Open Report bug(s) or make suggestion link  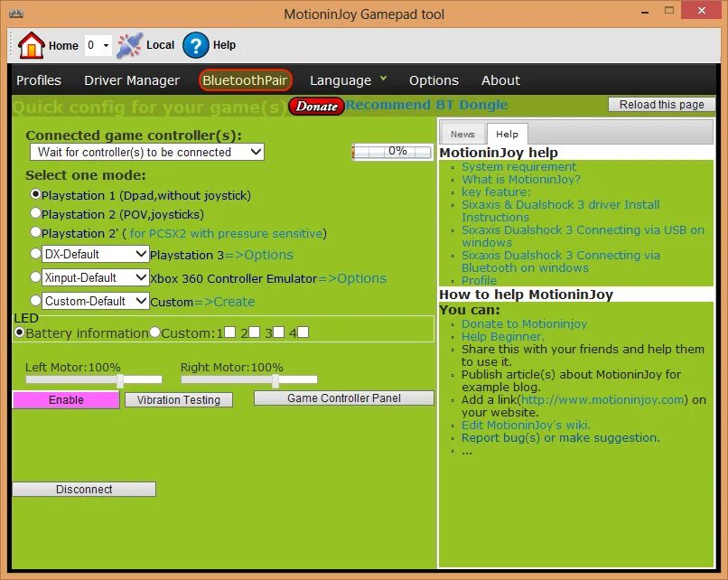pos(560,437)
